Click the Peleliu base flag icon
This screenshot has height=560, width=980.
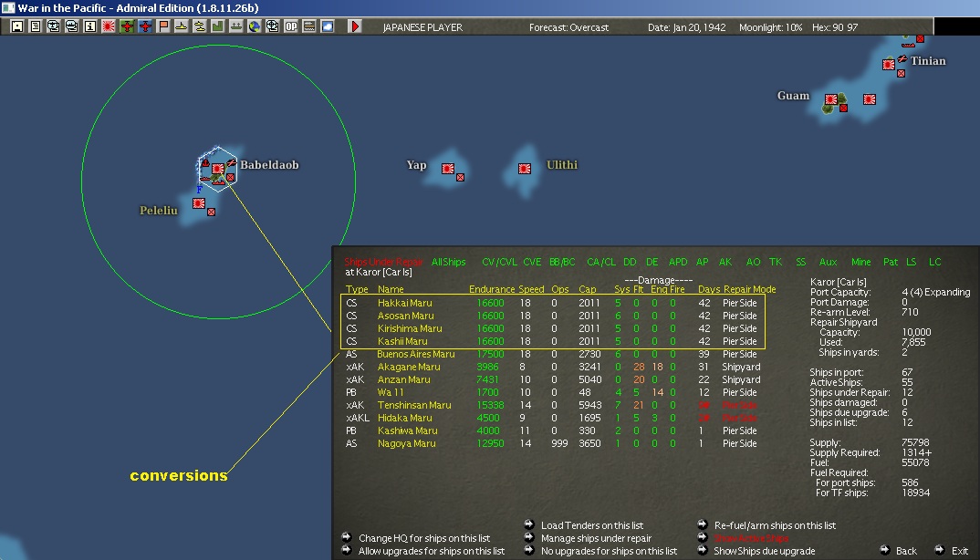[x=199, y=203]
